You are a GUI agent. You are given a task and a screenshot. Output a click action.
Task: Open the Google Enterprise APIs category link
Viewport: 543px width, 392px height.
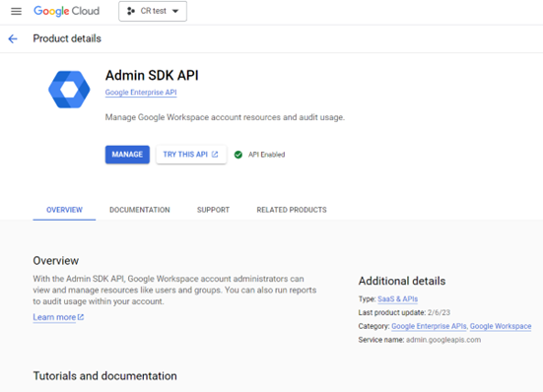(x=429, y=326)
